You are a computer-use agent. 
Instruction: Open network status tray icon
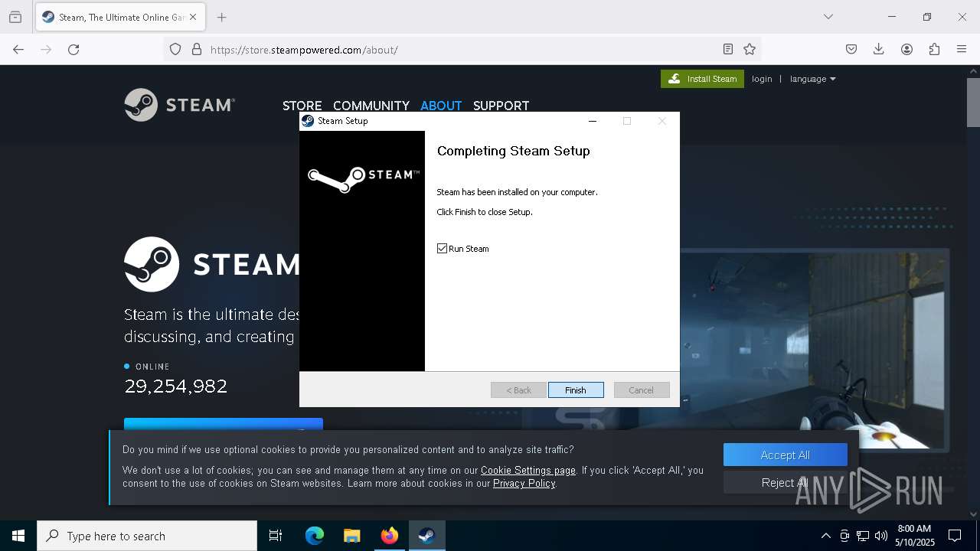point(863,536)
